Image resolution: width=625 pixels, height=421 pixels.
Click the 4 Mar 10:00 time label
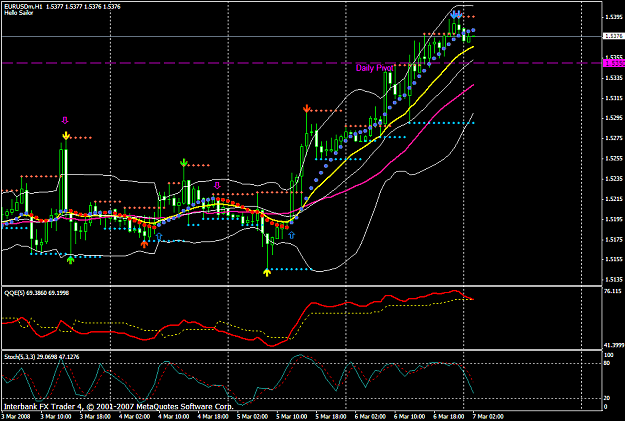[173, 417]
